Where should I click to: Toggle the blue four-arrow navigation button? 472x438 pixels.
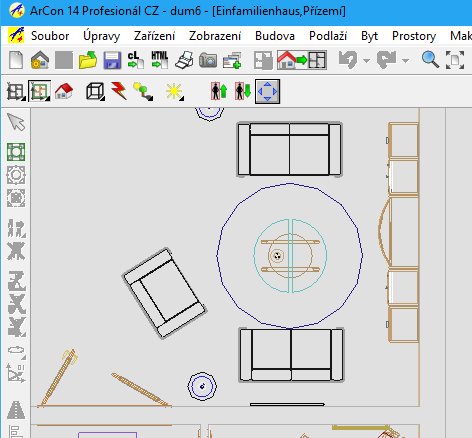coord(267,91)
